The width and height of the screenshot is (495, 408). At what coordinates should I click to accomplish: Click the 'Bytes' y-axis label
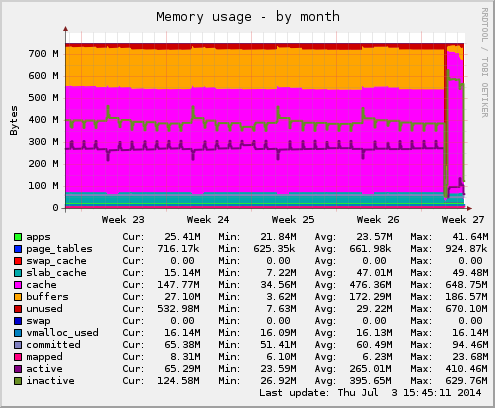click(x=14, y=120)
